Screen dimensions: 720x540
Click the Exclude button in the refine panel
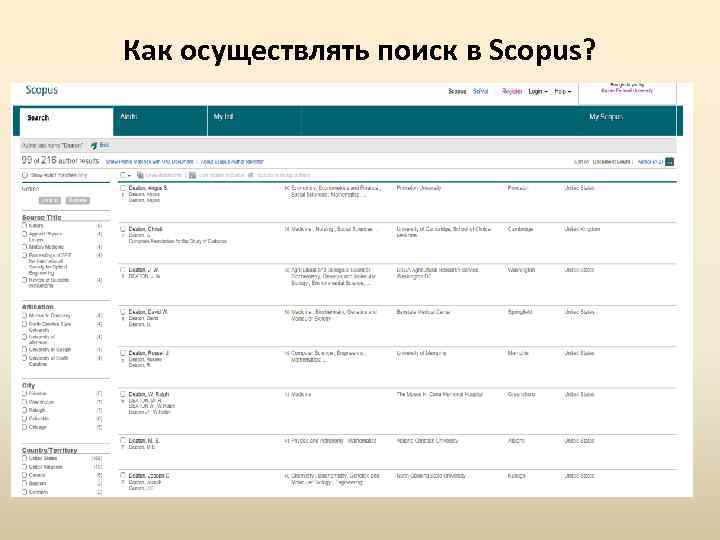(78, 200)
